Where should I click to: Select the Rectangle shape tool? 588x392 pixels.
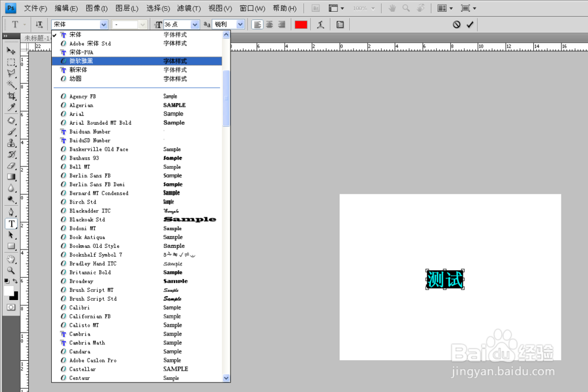pyautogui.click(x=11, y=246)
